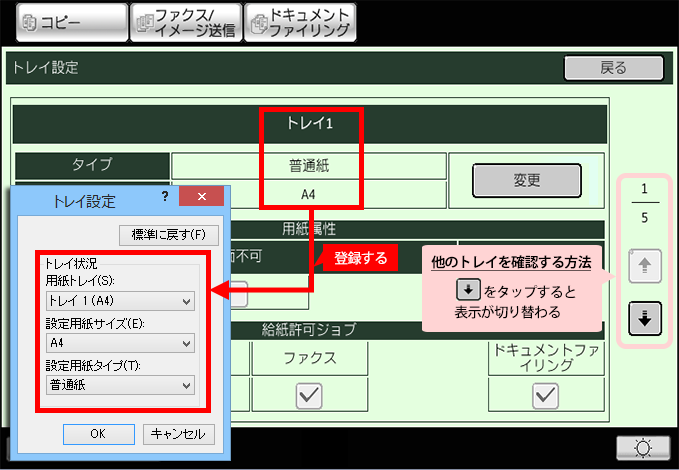Uncheck the ドキュメントファイリング checkbox
This screenshot has width=679, height=470.
tap(544, 396)
